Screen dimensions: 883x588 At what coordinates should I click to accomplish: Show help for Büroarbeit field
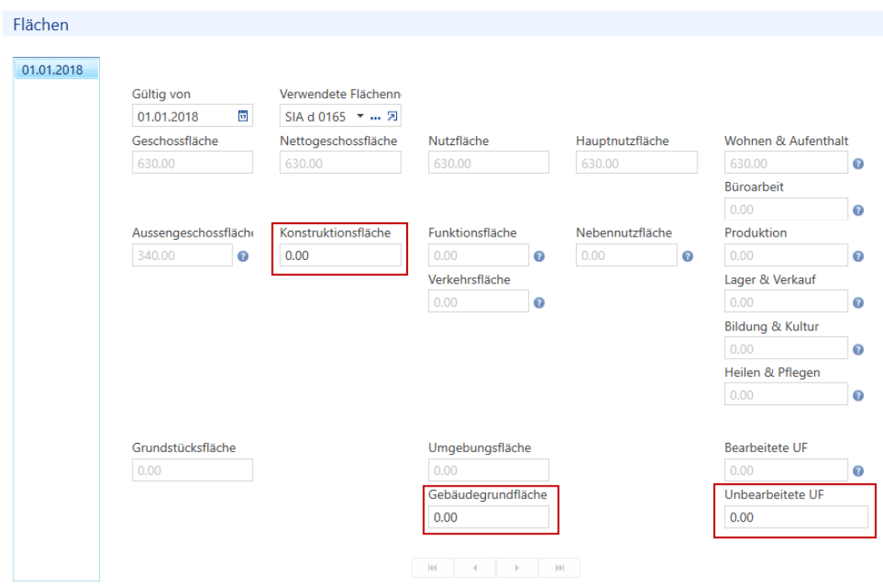858,210
